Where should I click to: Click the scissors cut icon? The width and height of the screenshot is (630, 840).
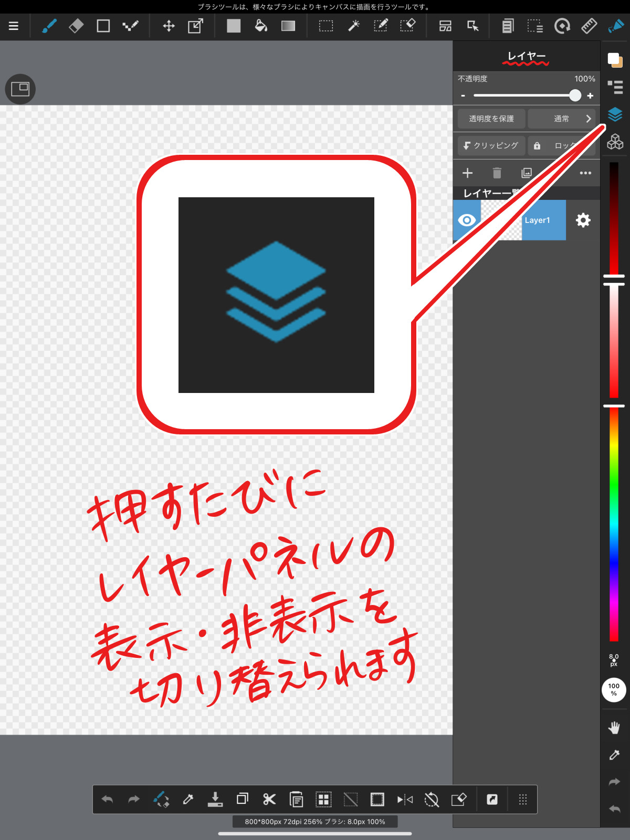(x=269, y=799)
